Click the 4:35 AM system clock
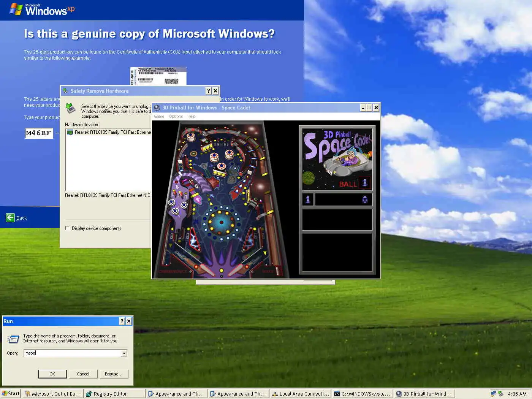The image size is (532, 399). tap(517, 394)
